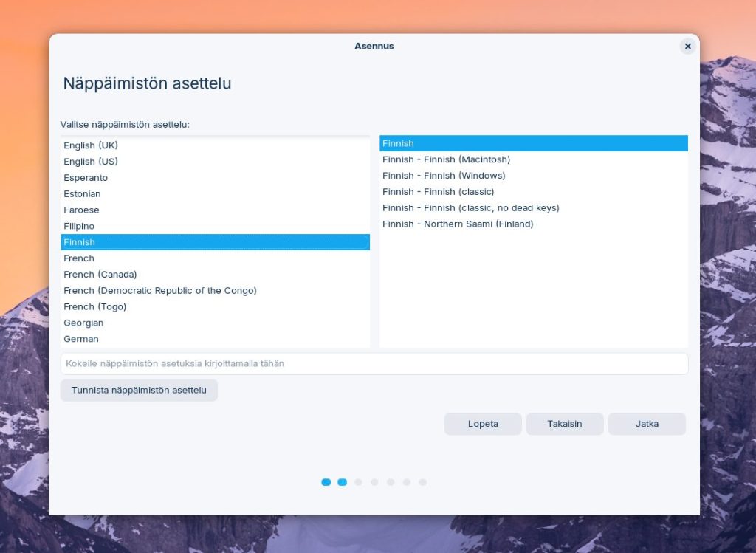Pick Filipino keyboard layout

click(x=215, y=226)
